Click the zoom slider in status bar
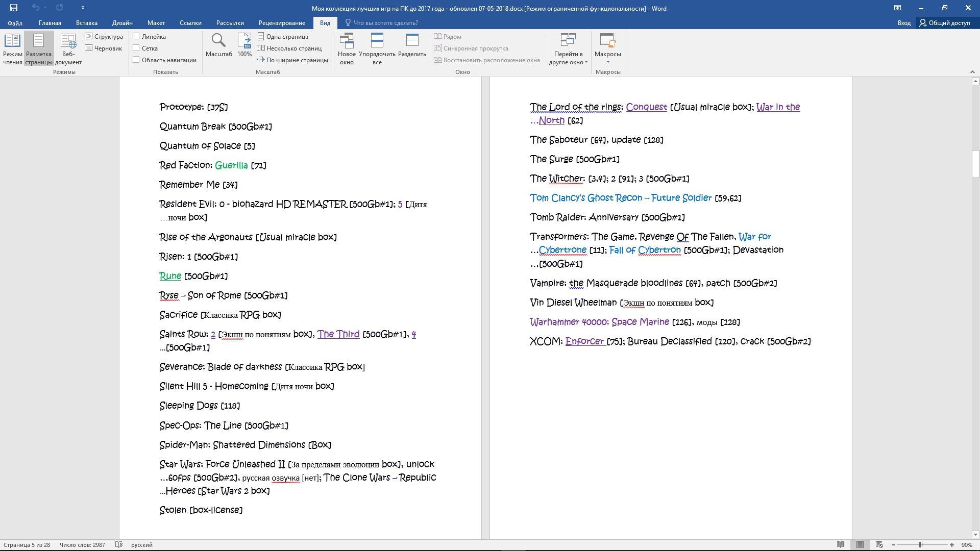The image size is (980, 551). [x=920, y=545]
